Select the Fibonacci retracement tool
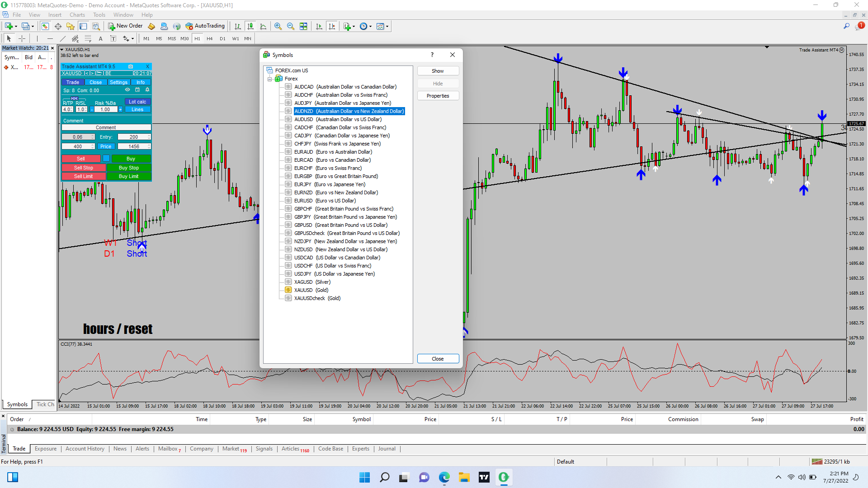The height and width of the screenshot is (488, 868). tap(88, 38)
